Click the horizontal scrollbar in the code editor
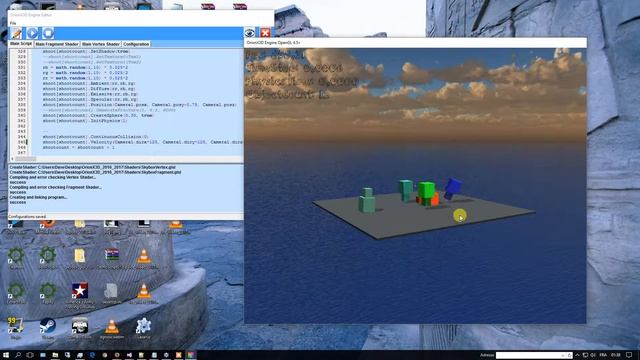The height and width of the screenshot is (360, 640). click(127, 159)
